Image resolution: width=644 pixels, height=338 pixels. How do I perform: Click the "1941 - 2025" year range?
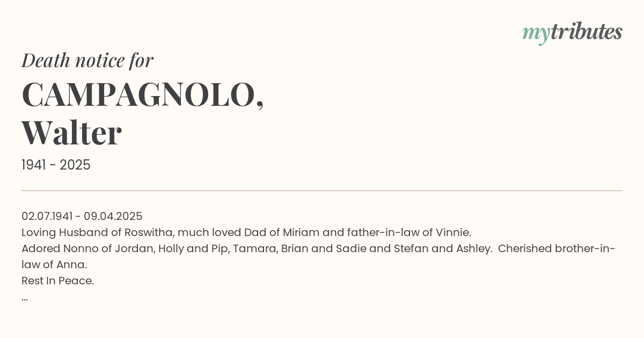click(56, 165)
